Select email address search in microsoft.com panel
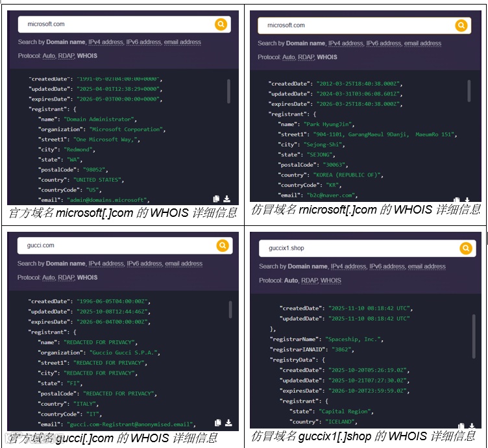 click(x=182, y=42)
